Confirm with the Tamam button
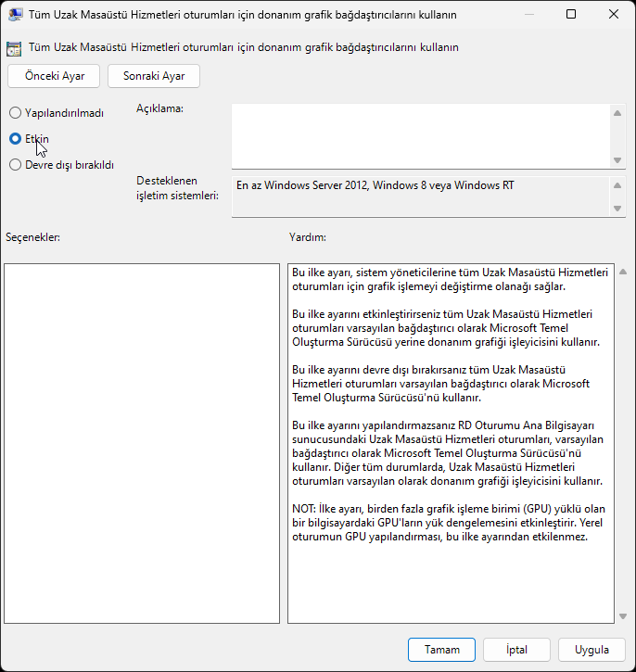This screenshot has width=636, height=672. coord(441,650)
